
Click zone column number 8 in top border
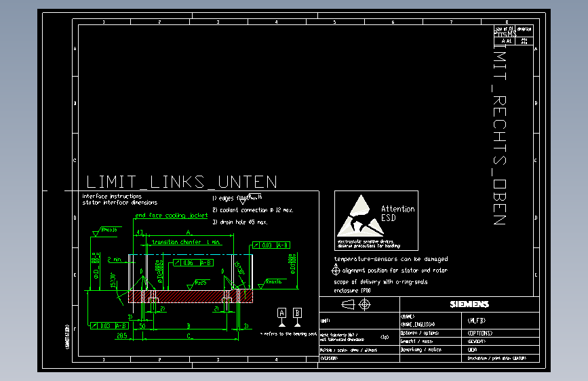507,22
